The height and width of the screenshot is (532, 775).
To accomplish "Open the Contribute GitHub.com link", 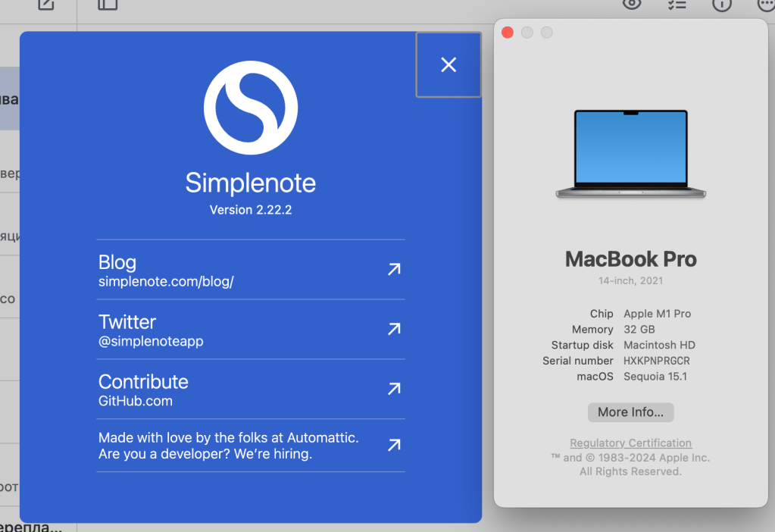I will pos(136,401).
